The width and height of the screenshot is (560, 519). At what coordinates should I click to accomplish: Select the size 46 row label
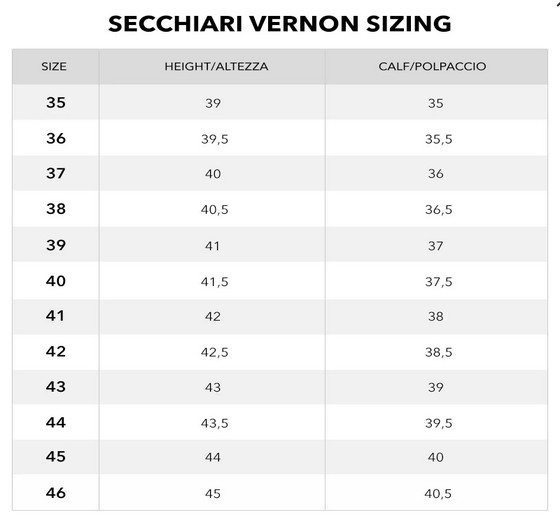(x=56, y=493)
